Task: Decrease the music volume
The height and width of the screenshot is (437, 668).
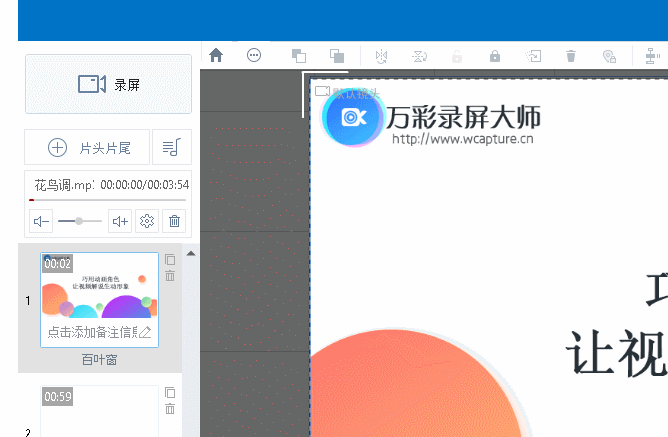Action: point(41,221)
